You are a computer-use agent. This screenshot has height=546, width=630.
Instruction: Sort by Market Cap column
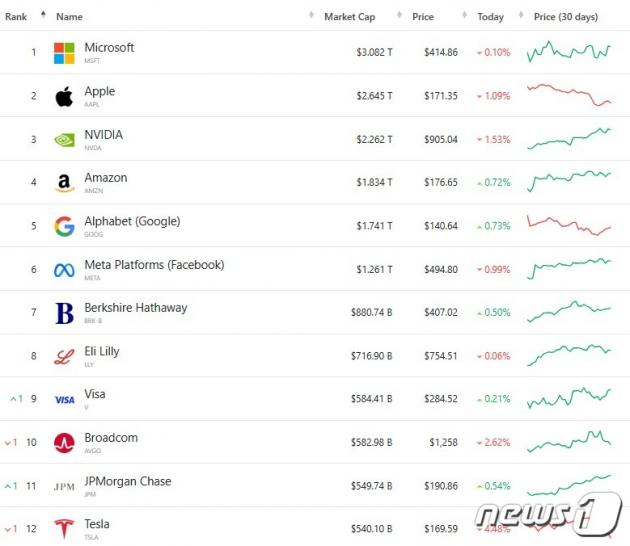pos(350,17)
